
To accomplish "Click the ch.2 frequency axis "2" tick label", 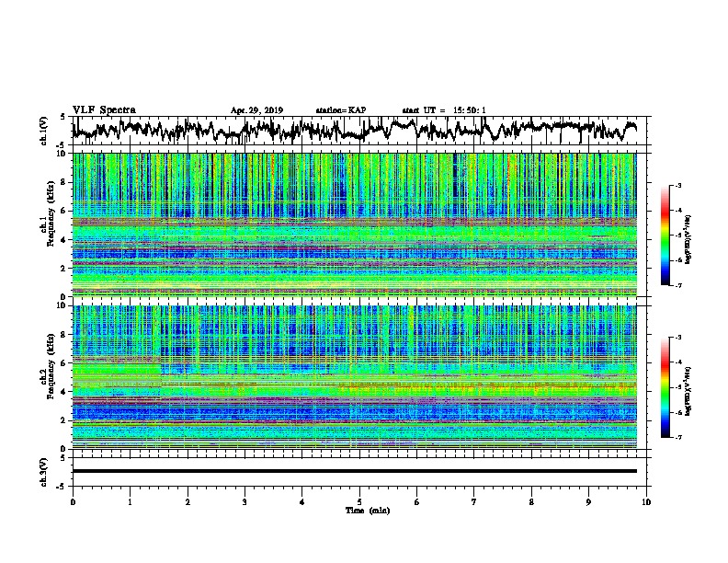I will (x=64, y=420).
